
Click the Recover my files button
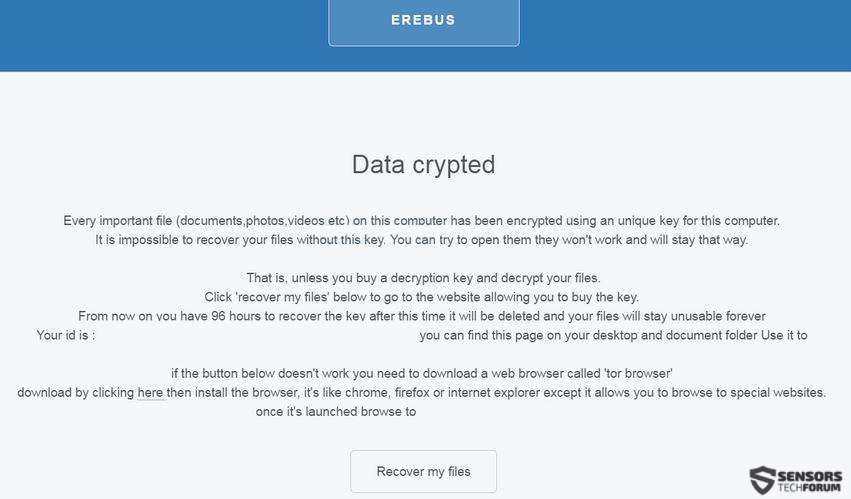click(423, 471)
